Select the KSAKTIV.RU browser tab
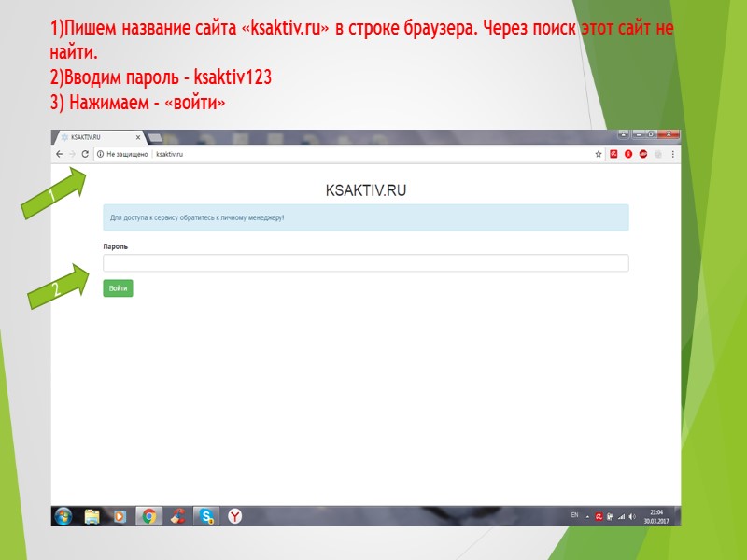The image size is (747, 560). [98, 137]
